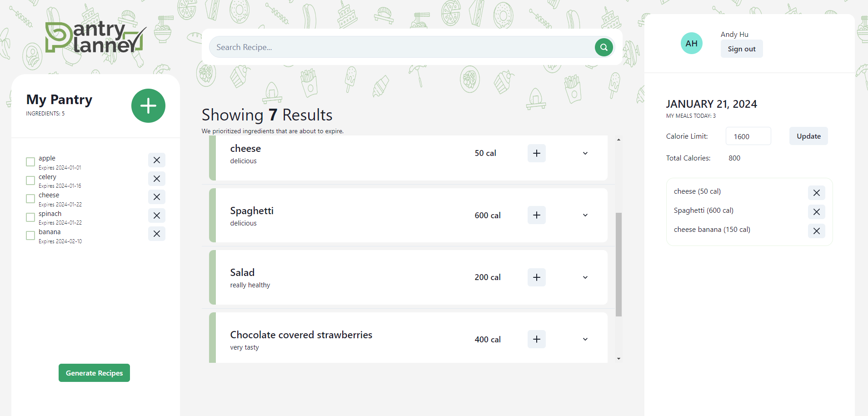868x416 pixels.
Task: Remove banana from the pantry list
Action: click(156, 234)
